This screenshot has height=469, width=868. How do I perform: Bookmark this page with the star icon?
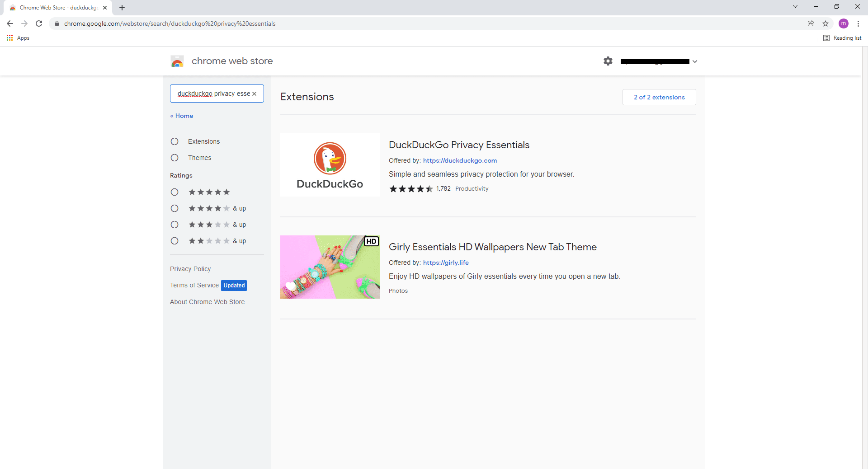pos(826,23)
